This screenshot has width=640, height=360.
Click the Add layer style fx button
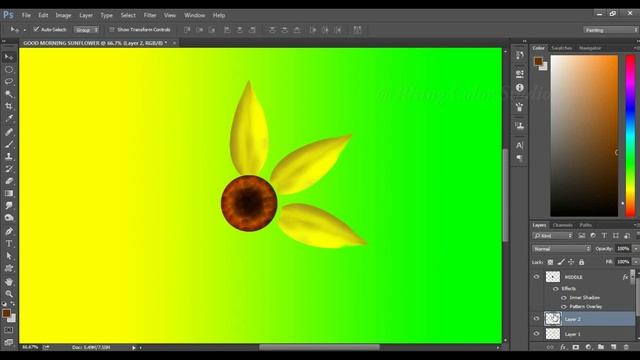(x=563, y=347)
